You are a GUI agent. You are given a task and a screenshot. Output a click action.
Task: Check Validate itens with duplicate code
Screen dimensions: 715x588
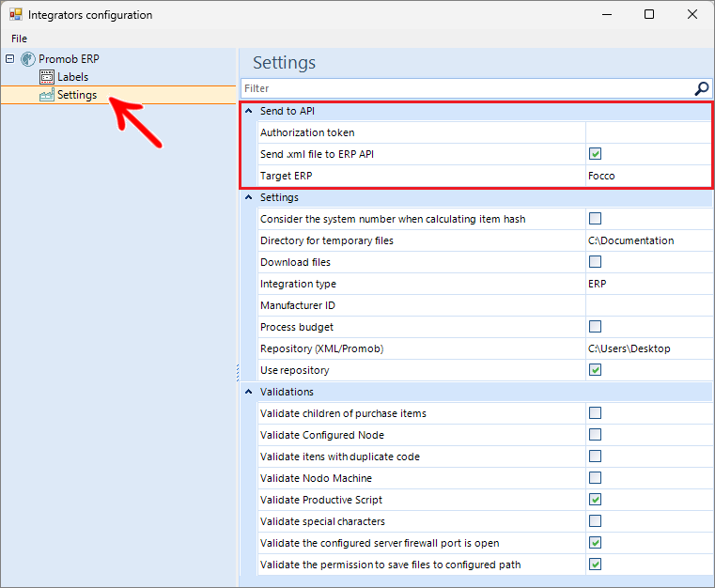(x=595, y=456)
